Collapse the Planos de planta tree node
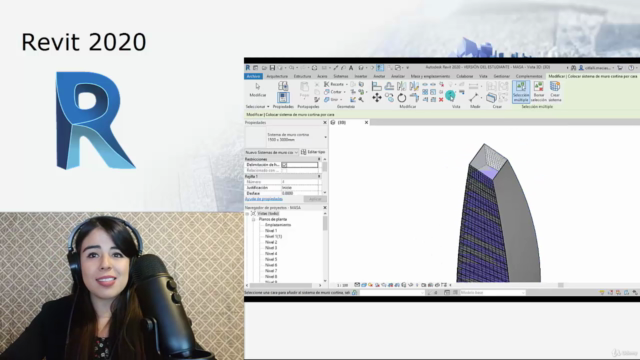640x360 pixels. [x=253, y=219]
